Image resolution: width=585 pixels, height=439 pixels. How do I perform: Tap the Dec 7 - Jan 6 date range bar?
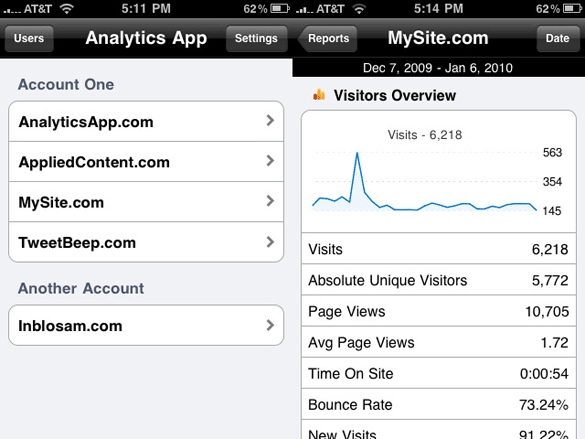[438, 68]
